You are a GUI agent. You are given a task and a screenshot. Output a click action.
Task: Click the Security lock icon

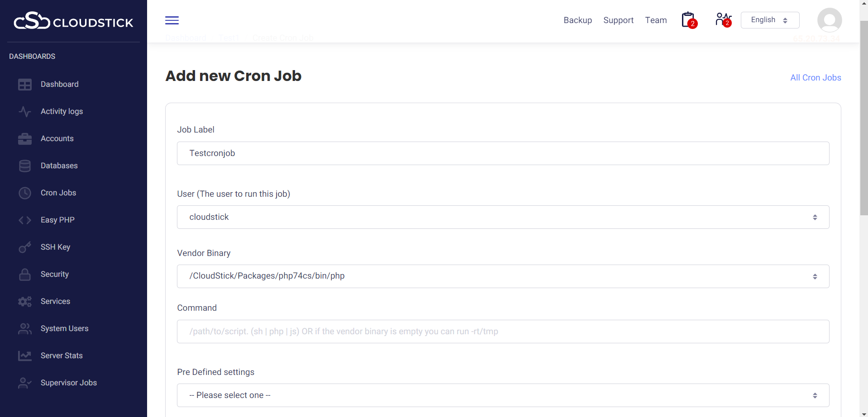coord(25,275)
